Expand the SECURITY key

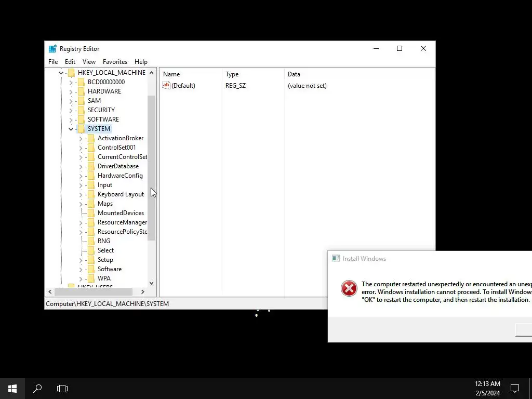click(71, 110)
